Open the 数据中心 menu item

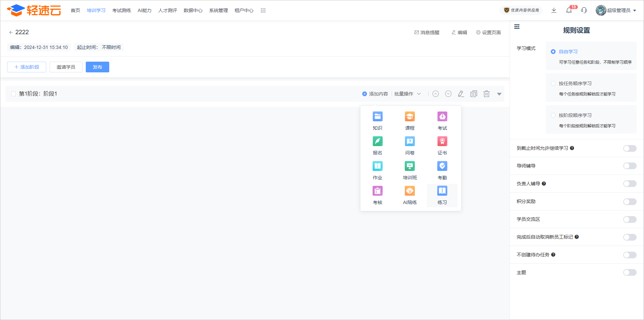coord(193,10)
